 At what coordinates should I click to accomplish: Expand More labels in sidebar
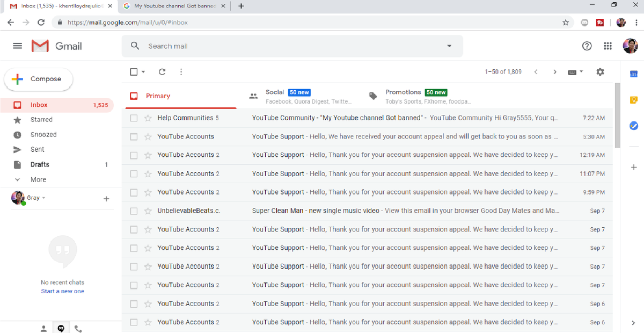tap(38, 180)
